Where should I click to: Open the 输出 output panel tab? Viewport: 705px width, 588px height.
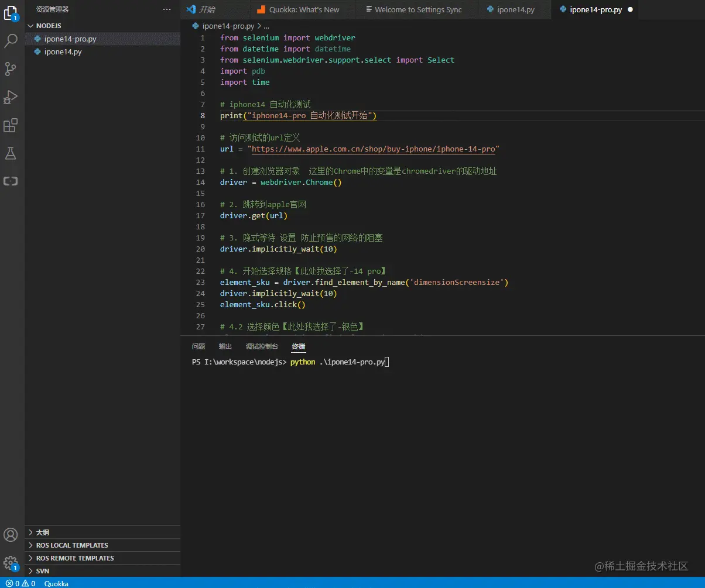click(225, 346)
